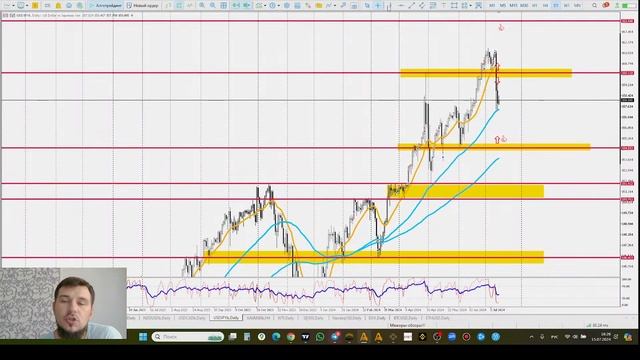Switch to M15 timeframe
This screenshot has height=360, width=640.
click(513, 6)
